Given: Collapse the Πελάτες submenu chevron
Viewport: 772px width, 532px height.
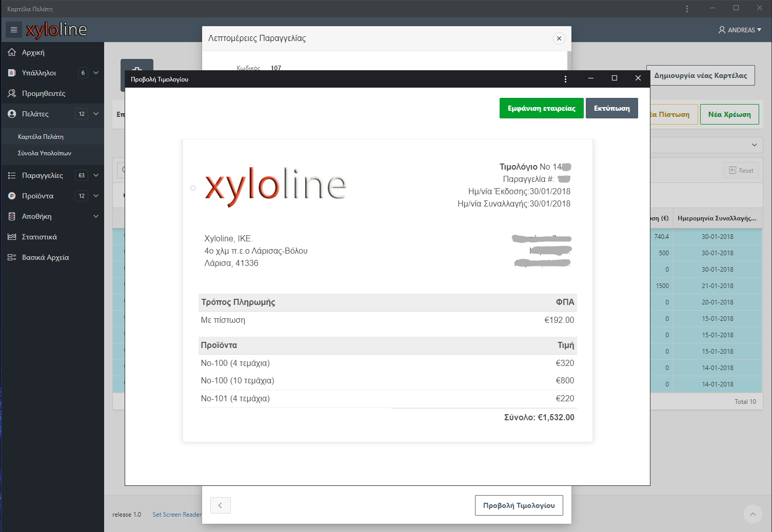Looking at the screenshot, I should click(x=96, y=114).
